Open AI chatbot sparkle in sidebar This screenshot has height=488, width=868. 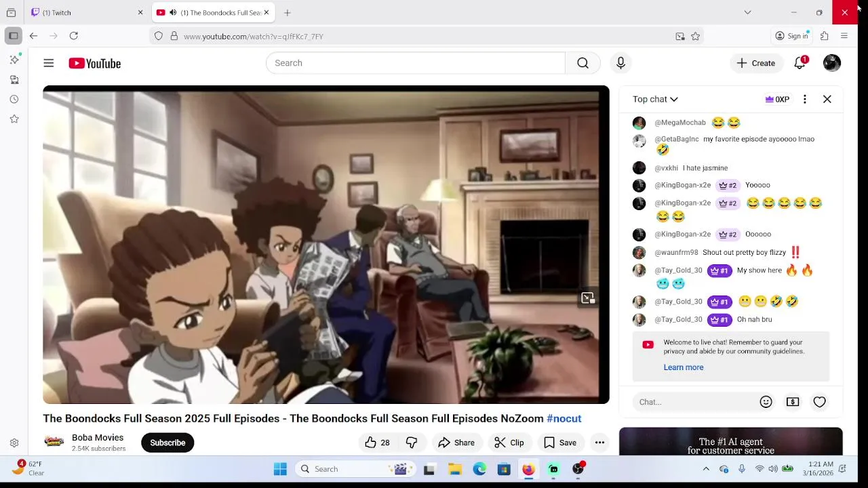tap(14, 60)
